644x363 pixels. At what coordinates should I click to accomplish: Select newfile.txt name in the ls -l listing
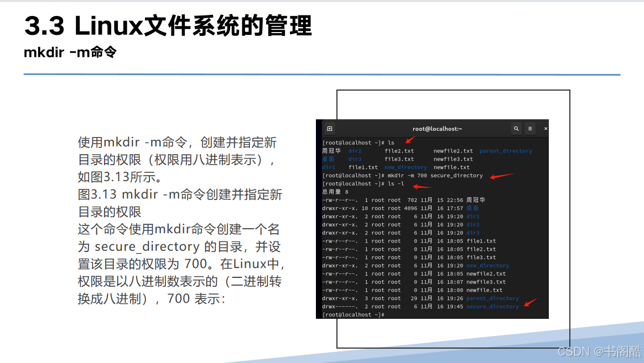point(484,291)
